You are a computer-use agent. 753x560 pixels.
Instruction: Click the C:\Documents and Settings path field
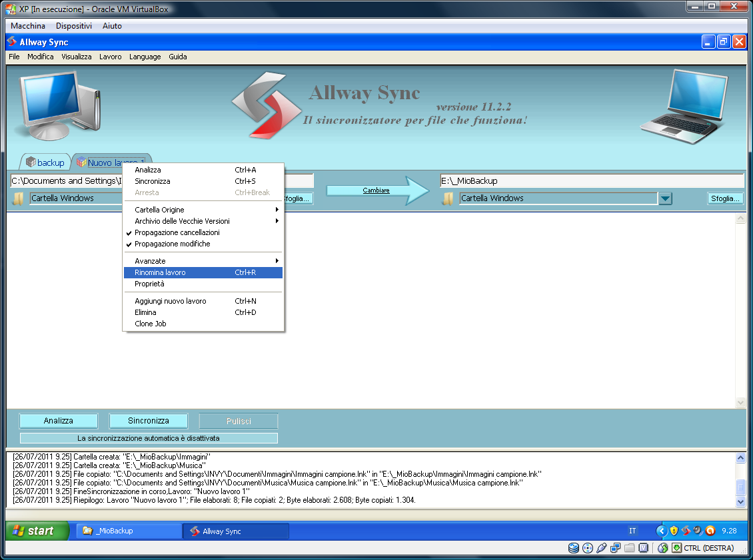pos(66,181)
